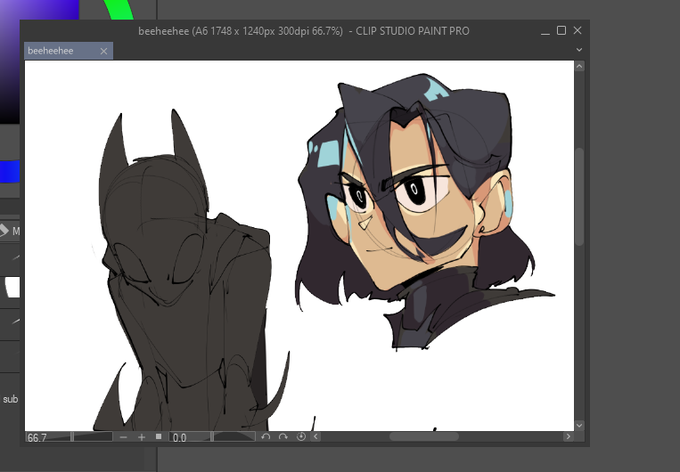The height and width of the screenshot is (472, 680).
Task: Select the eraser tool icon at left
Action: click(x=3, y=230)
